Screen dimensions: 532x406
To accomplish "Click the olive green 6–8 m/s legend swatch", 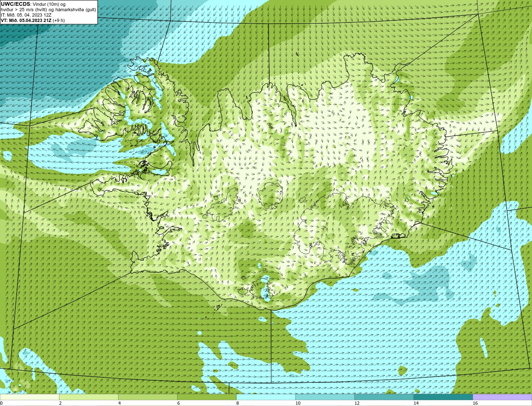I will point(207,397).
